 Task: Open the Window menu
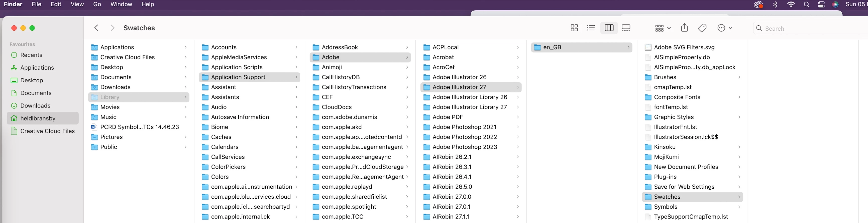click(x=121, y=4)
